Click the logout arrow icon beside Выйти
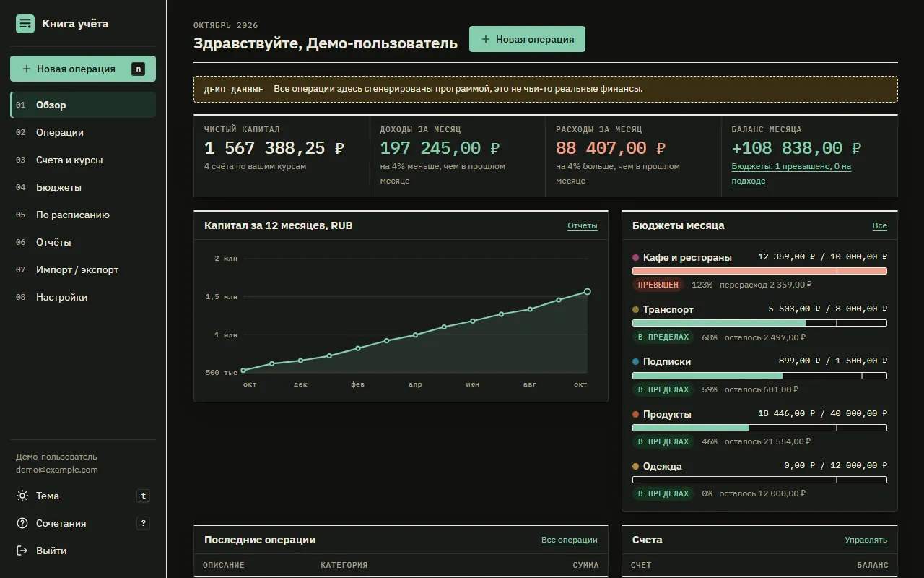The height and width of the screenshot is (578, 924). pos(22,551)
